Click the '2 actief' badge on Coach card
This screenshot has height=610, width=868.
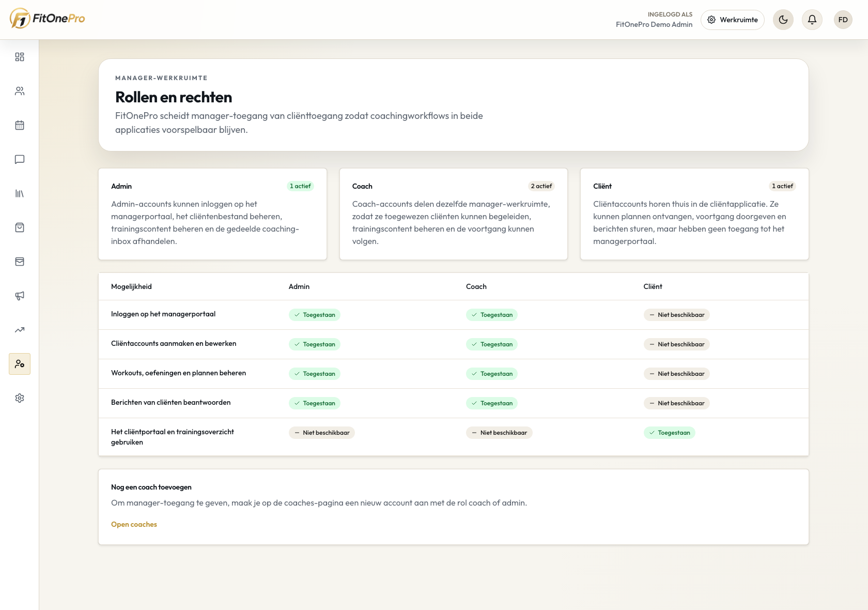[x=541, y=186]
